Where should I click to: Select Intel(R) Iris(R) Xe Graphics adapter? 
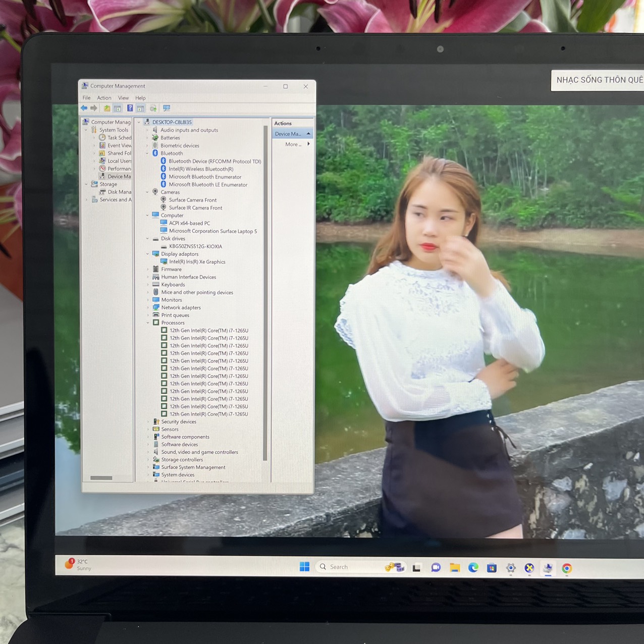[x=197, y=262]
